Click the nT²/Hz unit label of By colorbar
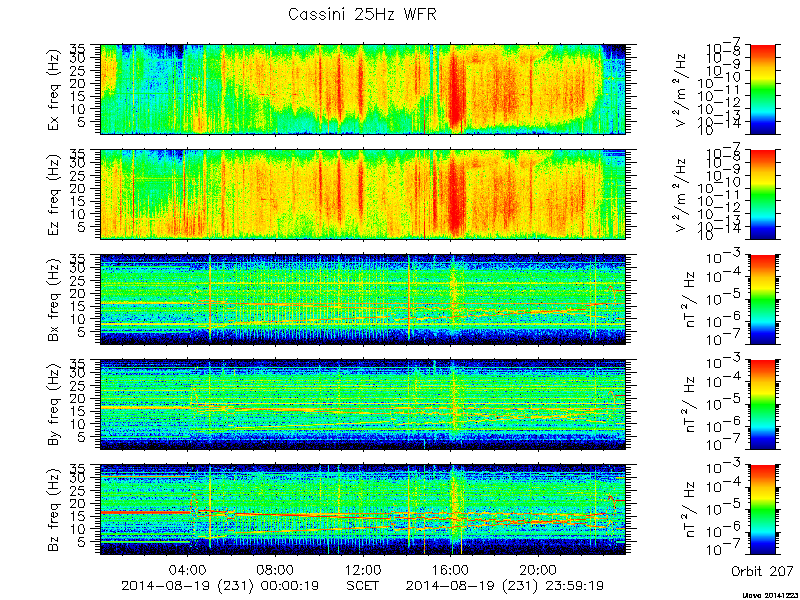 click(689, 405)
